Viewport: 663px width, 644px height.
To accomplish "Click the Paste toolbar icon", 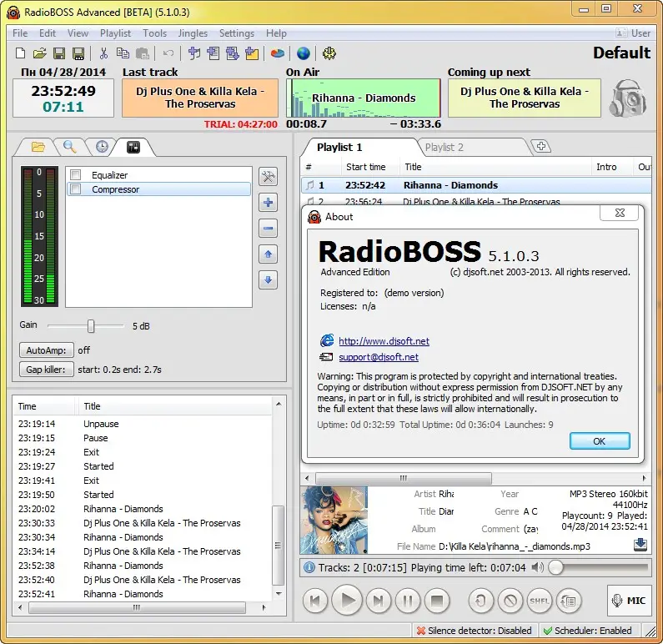I will click(x=143, y=53).
